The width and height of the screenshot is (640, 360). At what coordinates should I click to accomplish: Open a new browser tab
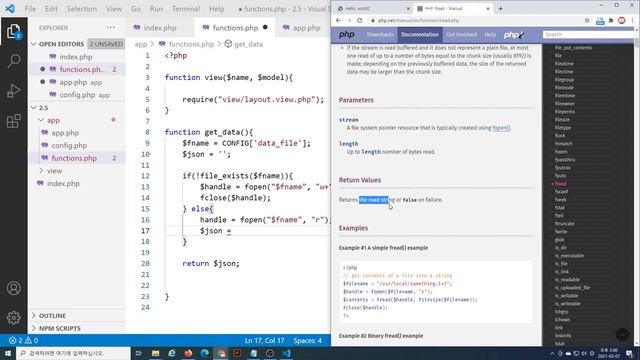(500, 8)
